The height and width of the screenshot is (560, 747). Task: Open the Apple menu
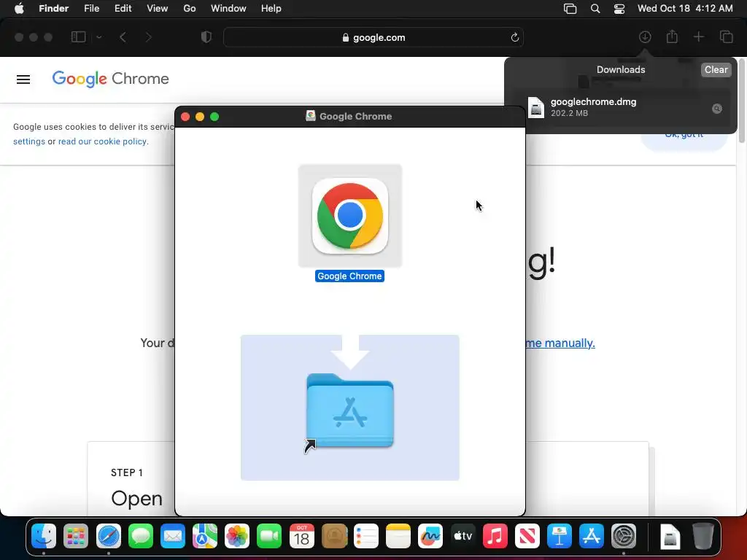click(x=19, y=9)
